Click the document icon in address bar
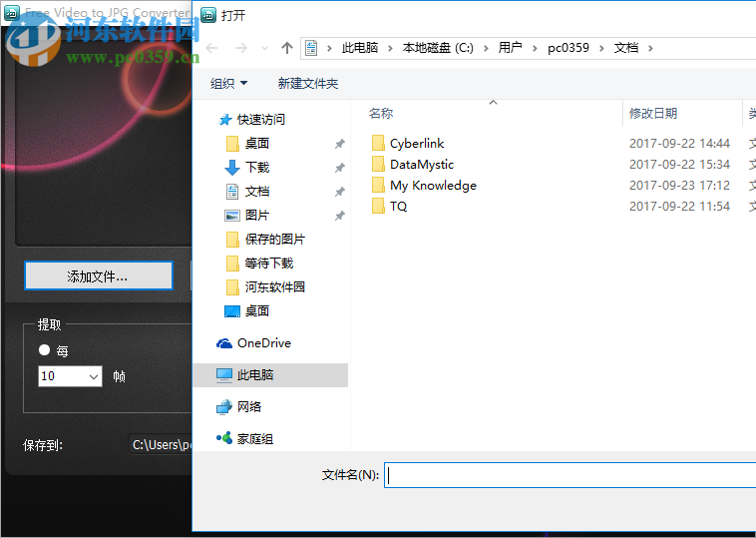The width and height of the screenshot is (756, 538). 311,48
